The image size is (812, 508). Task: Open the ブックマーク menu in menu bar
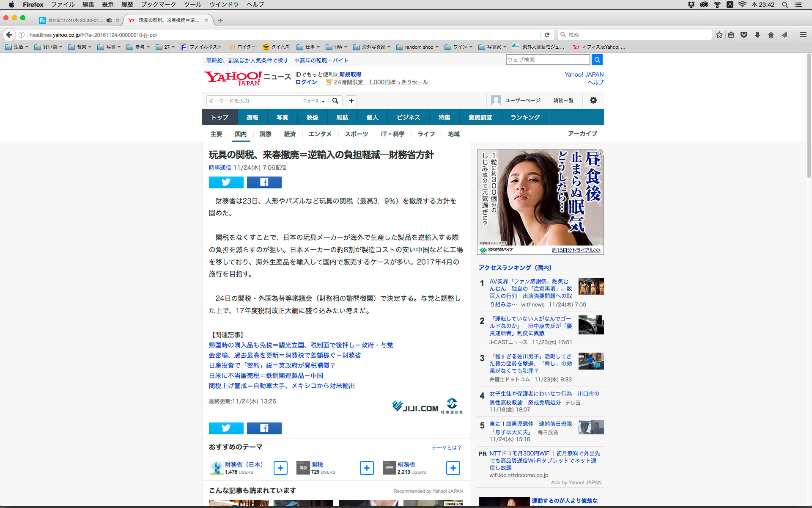(158, 5)
